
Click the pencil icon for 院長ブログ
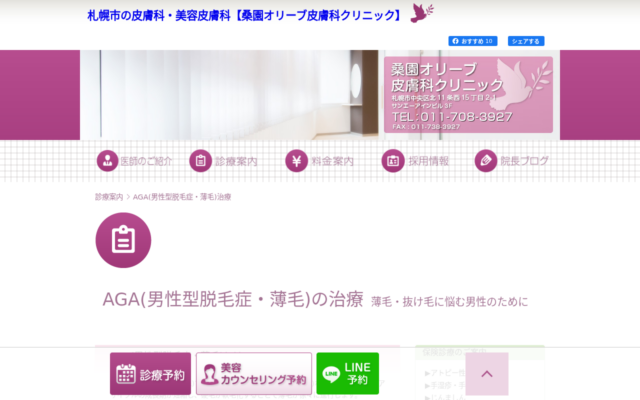[485, 161]
